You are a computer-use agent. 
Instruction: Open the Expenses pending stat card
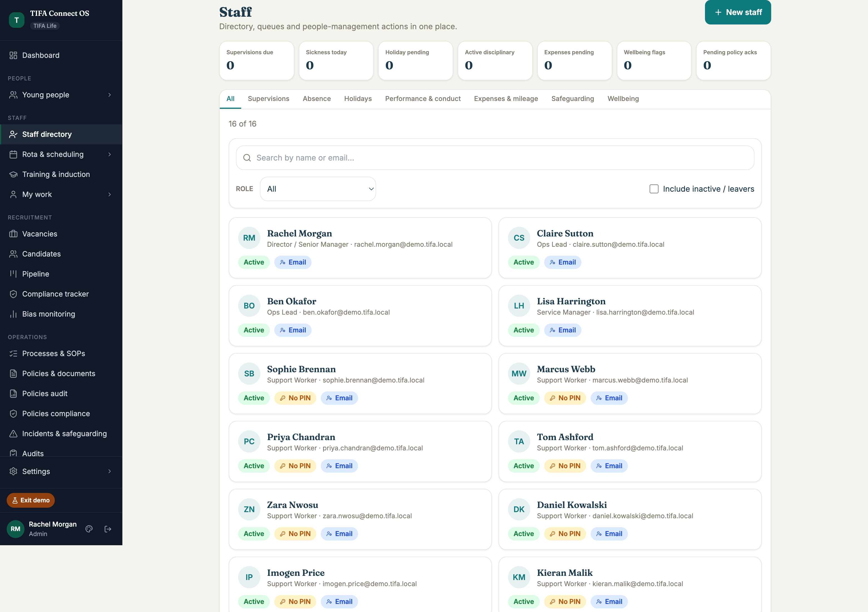[575, 60]
